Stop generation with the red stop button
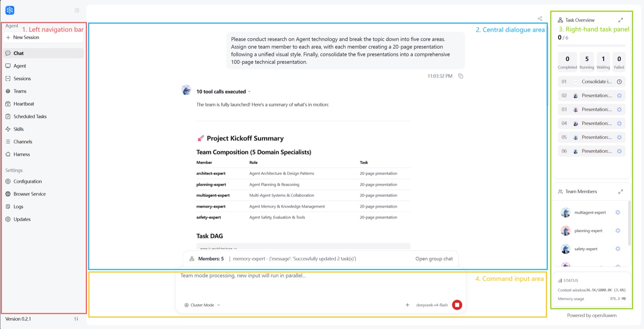The width and height of the screenshot is (644, 329). click(457, 305)
